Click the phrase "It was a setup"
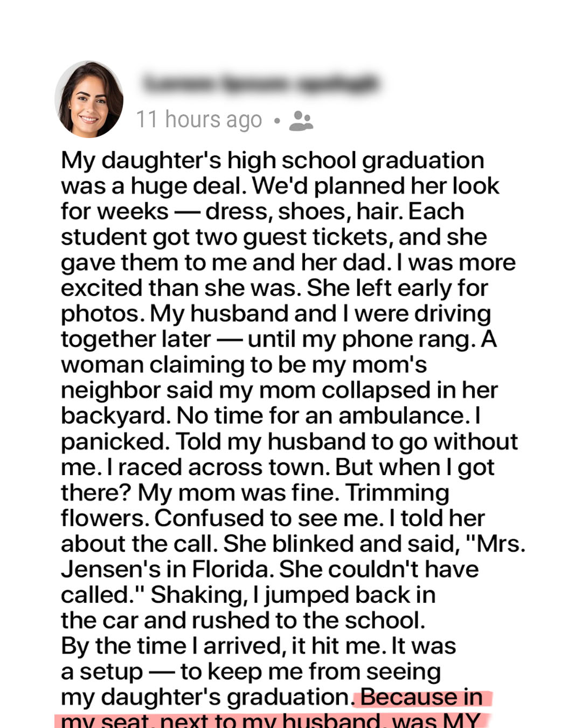This screenshot has height=728, width=582. [259, 659]
